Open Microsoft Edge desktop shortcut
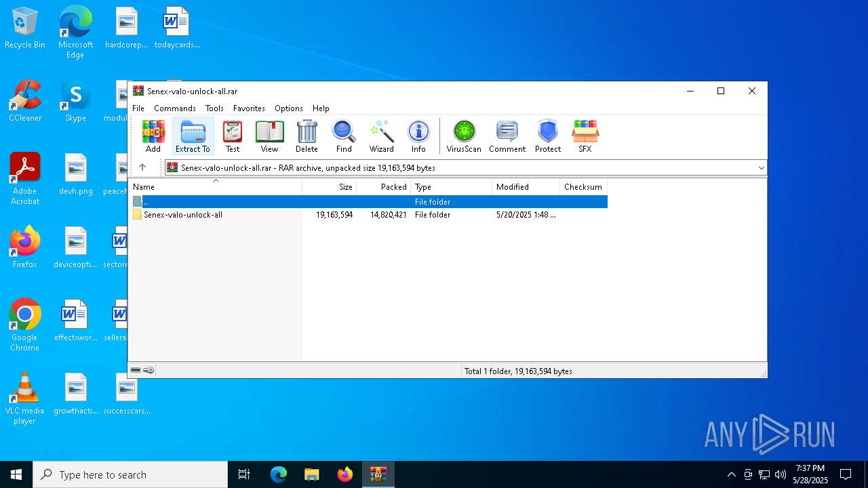 point(75,33)
